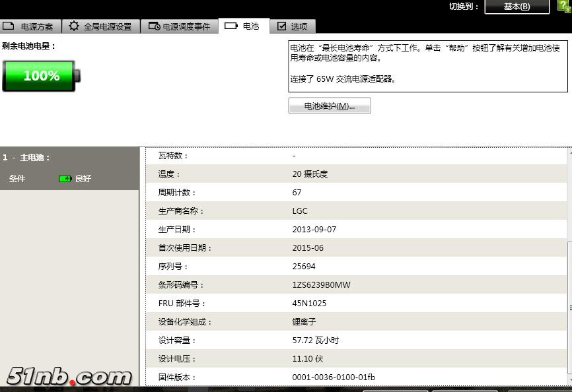Click the small green battery condition icon
This screenshot has width=572, height=392.
click(x=65, y=179)
